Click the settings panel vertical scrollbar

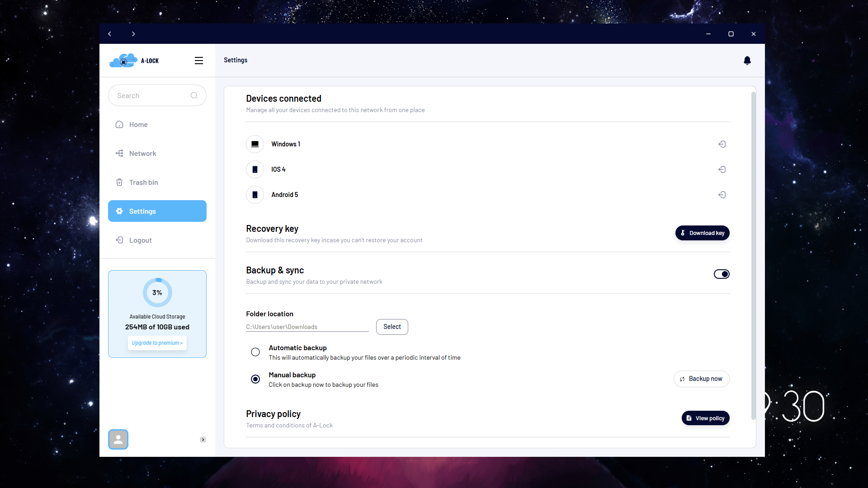[753, 255]
